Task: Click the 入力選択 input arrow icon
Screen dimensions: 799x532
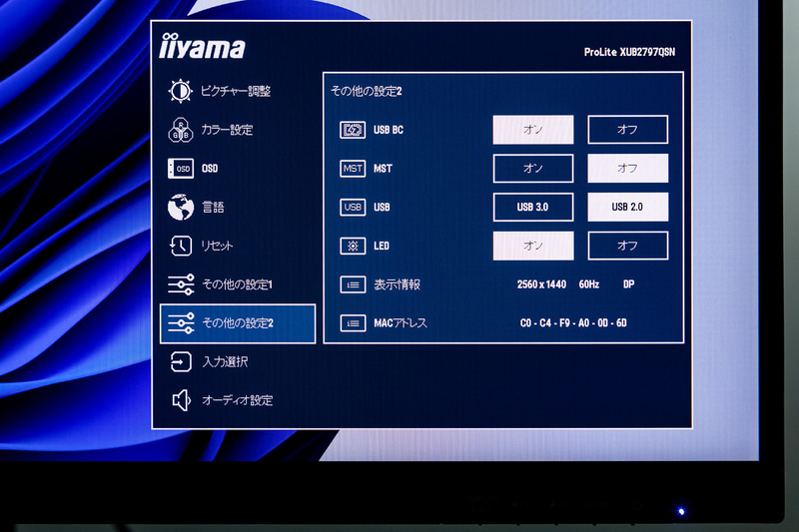Action: coord(181,362)
